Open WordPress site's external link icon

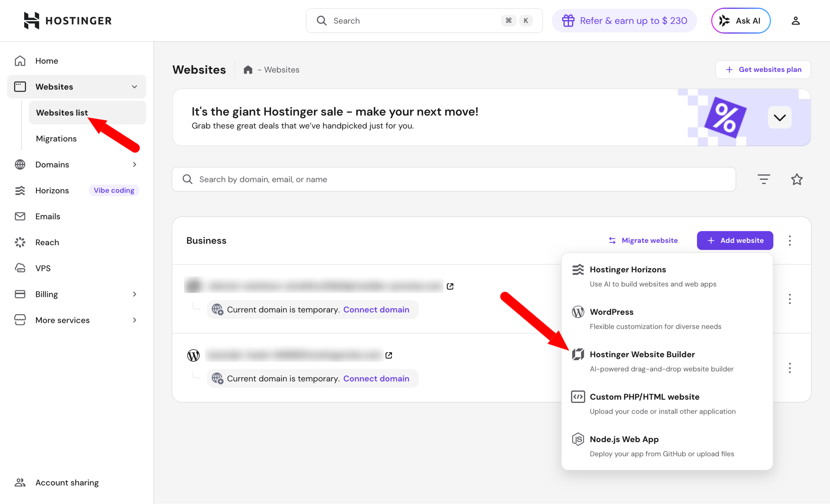389,355
